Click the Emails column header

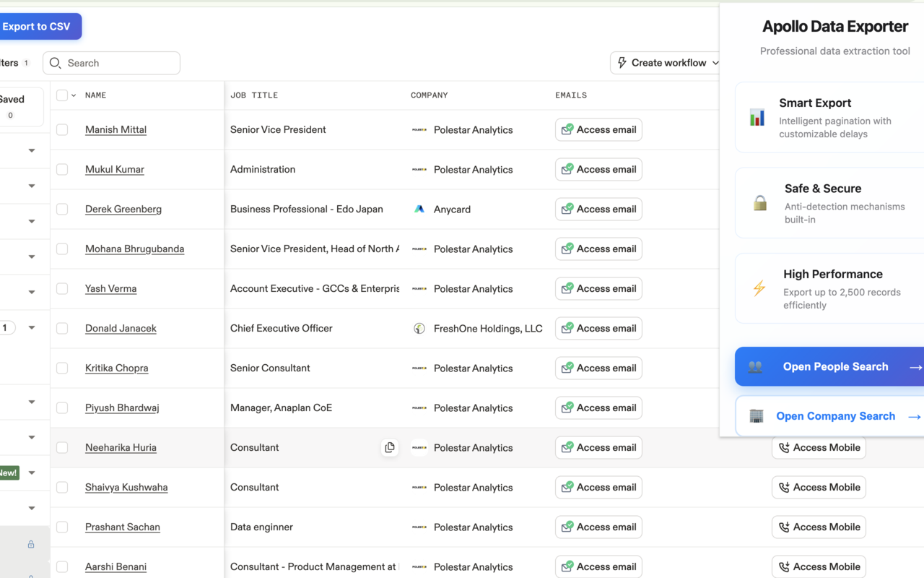(571, 95)
